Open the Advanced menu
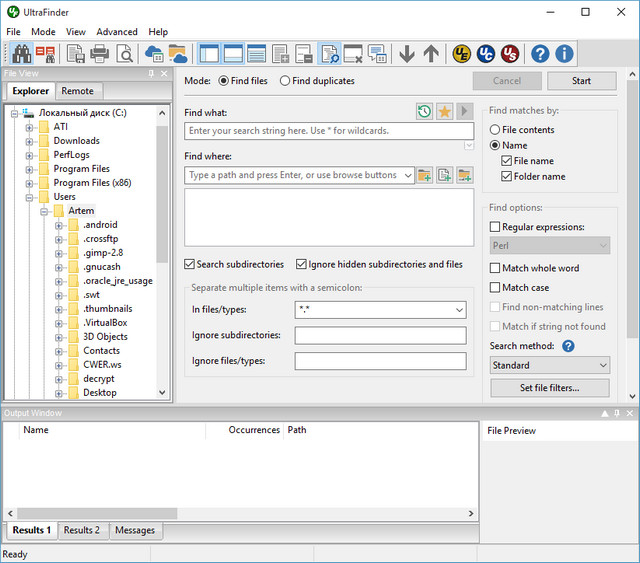 (117, 32)
